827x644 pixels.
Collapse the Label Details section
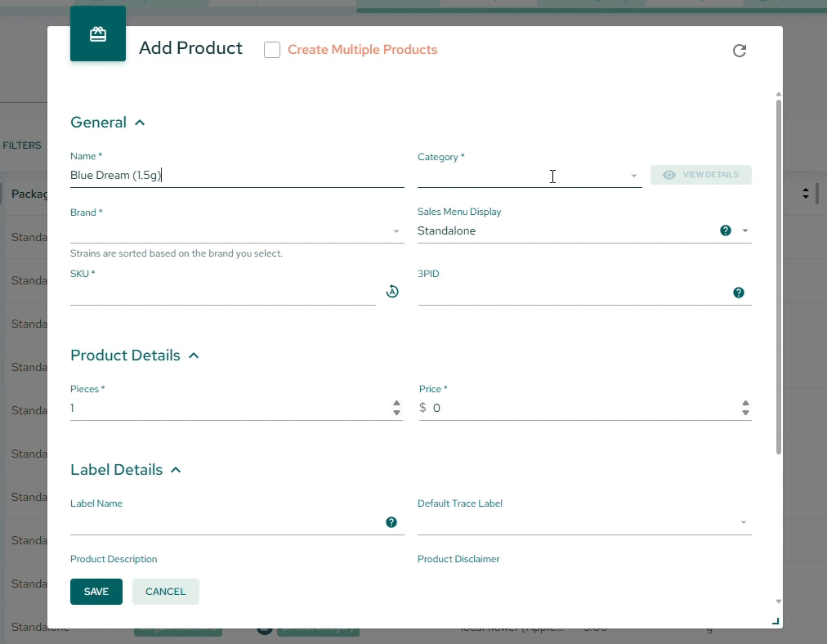176,470
